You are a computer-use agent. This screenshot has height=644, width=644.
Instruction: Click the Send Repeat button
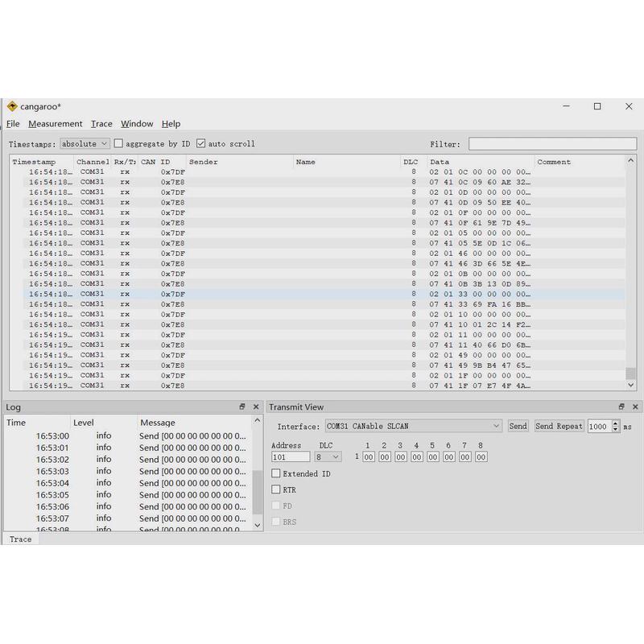click(559, 426)
